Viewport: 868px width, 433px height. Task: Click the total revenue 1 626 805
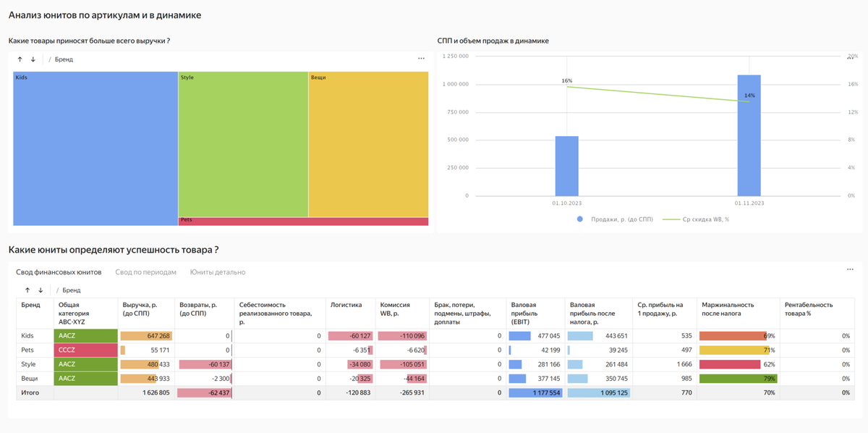(156, 392)
